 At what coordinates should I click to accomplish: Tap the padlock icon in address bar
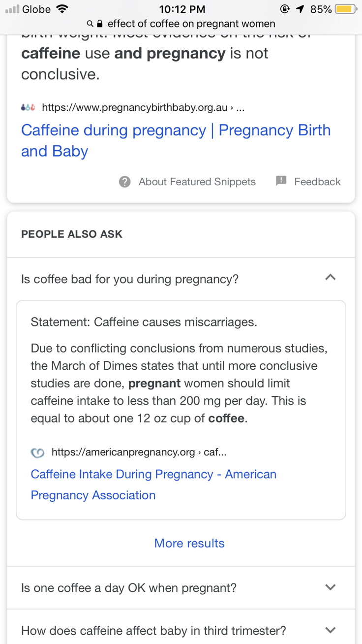100,24
